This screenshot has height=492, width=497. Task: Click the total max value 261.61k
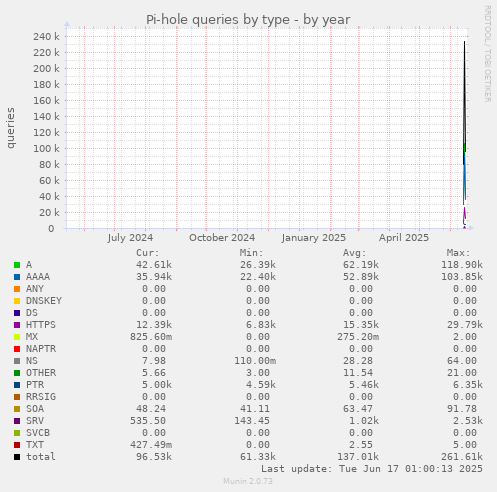[x=462, y=457]
